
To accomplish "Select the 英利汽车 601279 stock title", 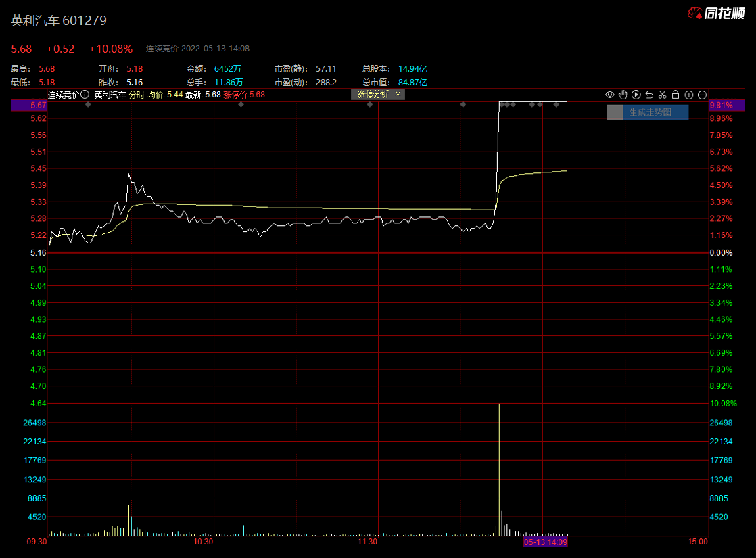I will 59,20.
